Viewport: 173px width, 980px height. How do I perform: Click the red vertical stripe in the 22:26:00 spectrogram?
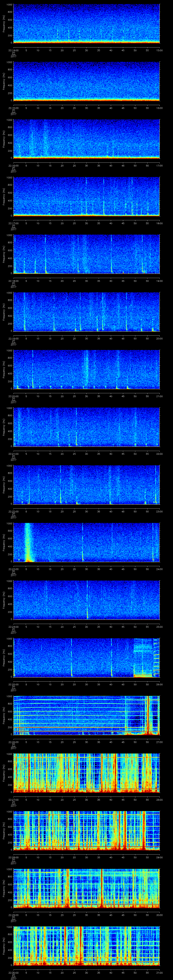point(147,714)
